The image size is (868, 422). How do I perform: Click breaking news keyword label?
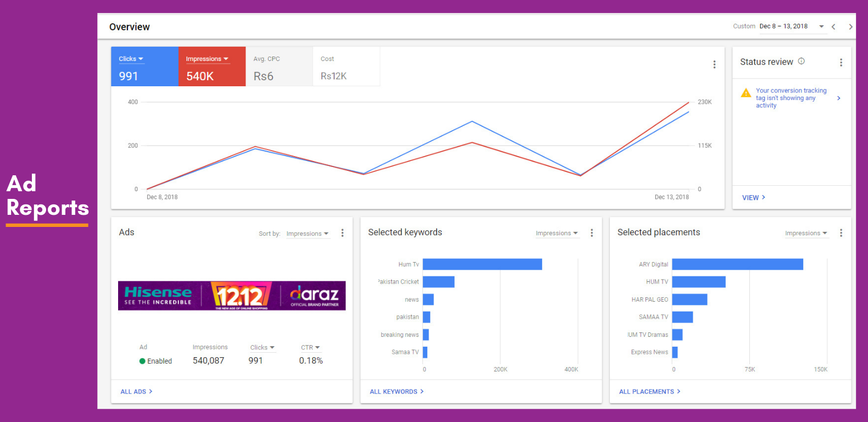pyautogui.click(x=399, y=335)
